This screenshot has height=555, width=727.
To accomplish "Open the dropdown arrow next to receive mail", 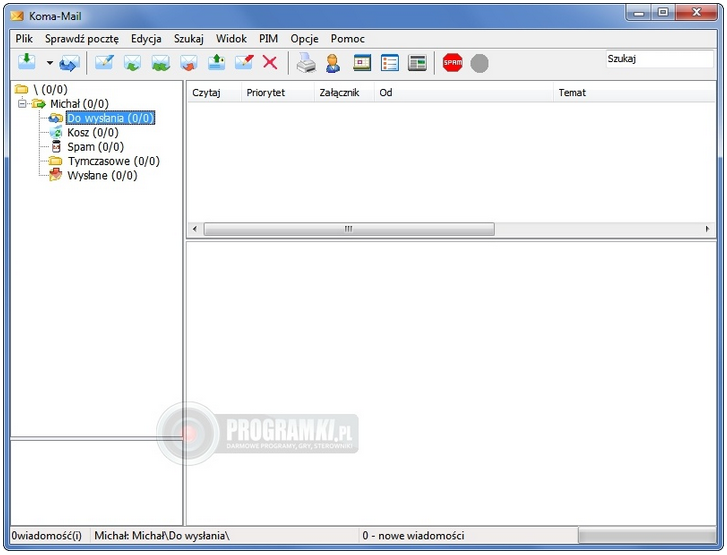I will pos(49,63).
